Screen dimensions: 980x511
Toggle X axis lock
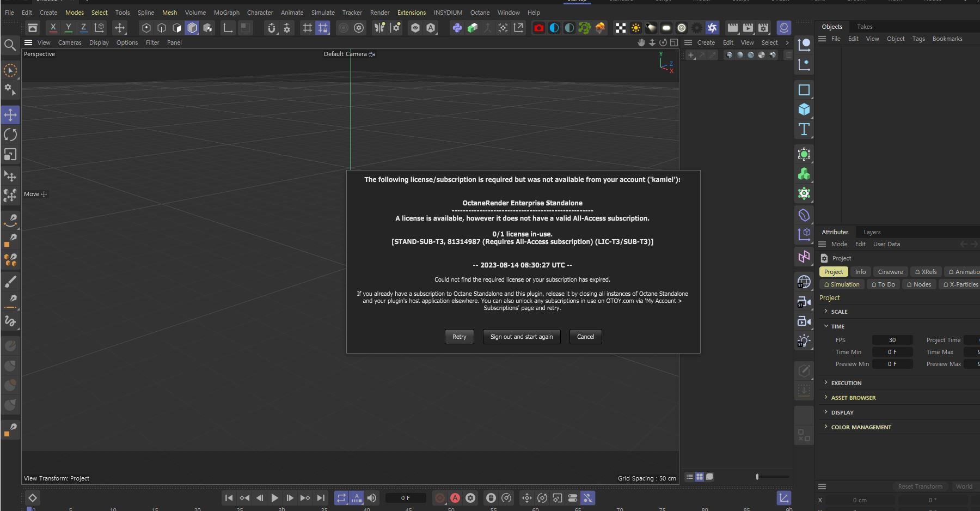point(53,28)
